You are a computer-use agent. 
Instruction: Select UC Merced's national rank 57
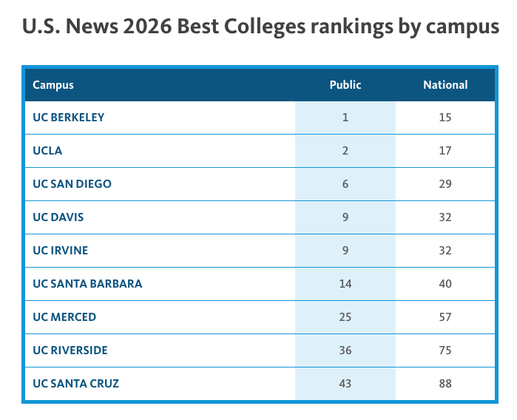[x=445, y=316]
